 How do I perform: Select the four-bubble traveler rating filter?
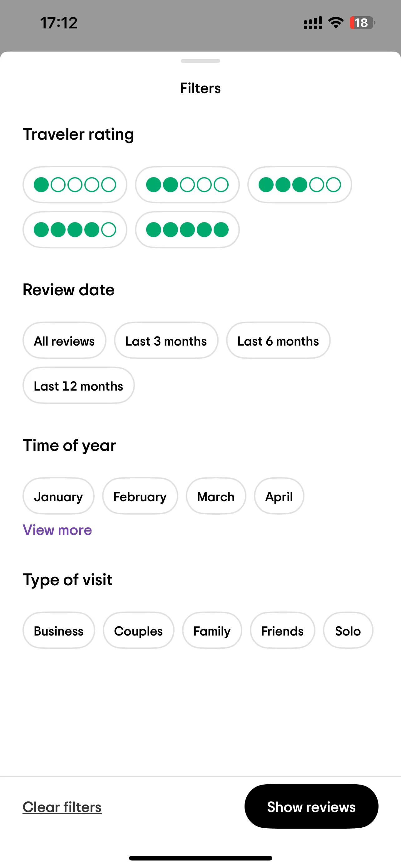[75, 230]
